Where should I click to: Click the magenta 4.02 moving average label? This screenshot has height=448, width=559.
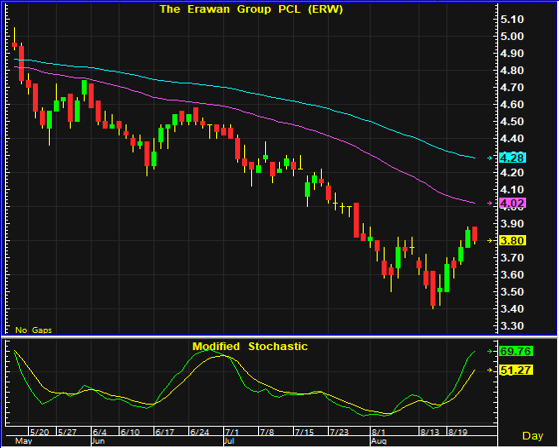pyautogui.click(x=512, y=204)
